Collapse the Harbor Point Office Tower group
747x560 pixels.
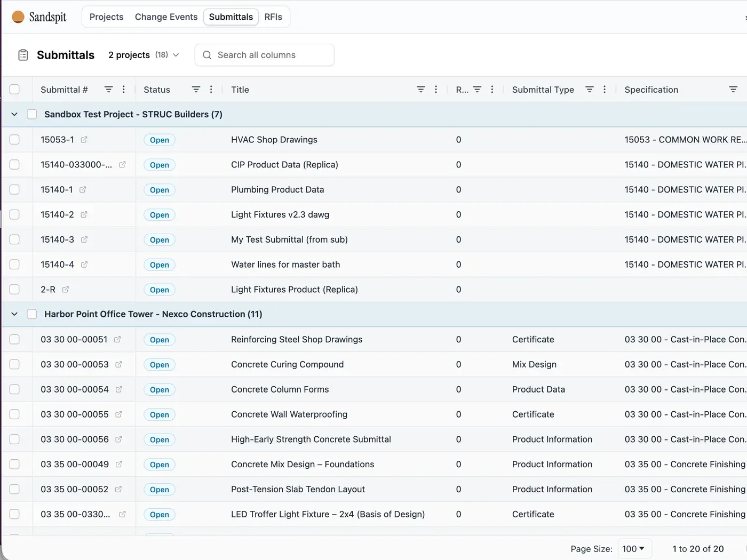[14, 314]
